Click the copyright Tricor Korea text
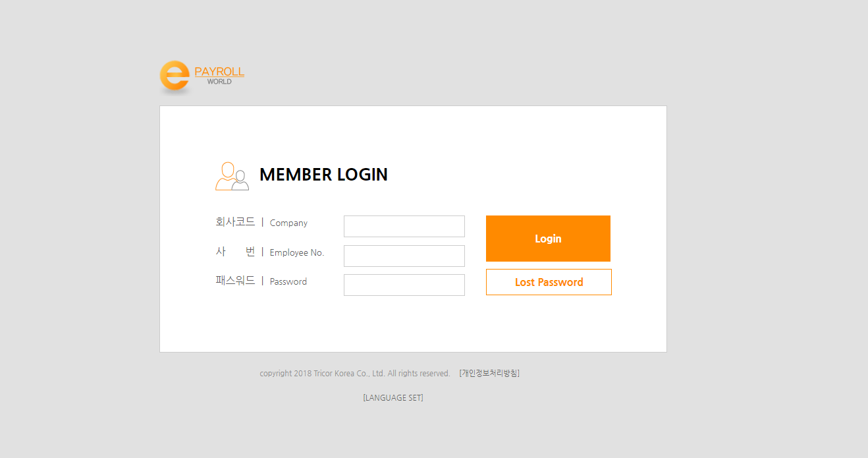The image size is (868, 458). 356,373
